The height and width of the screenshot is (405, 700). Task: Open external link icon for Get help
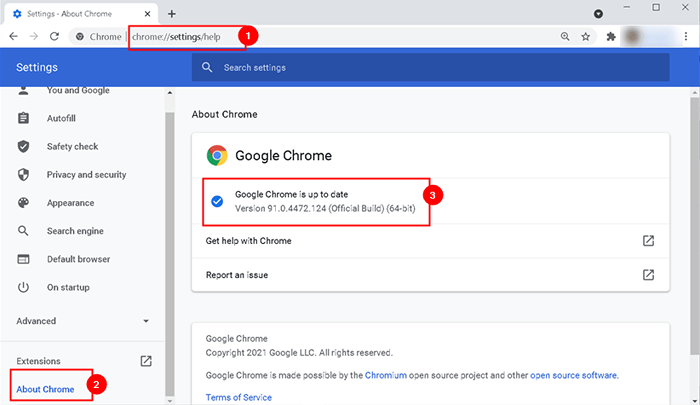[648, 241]
